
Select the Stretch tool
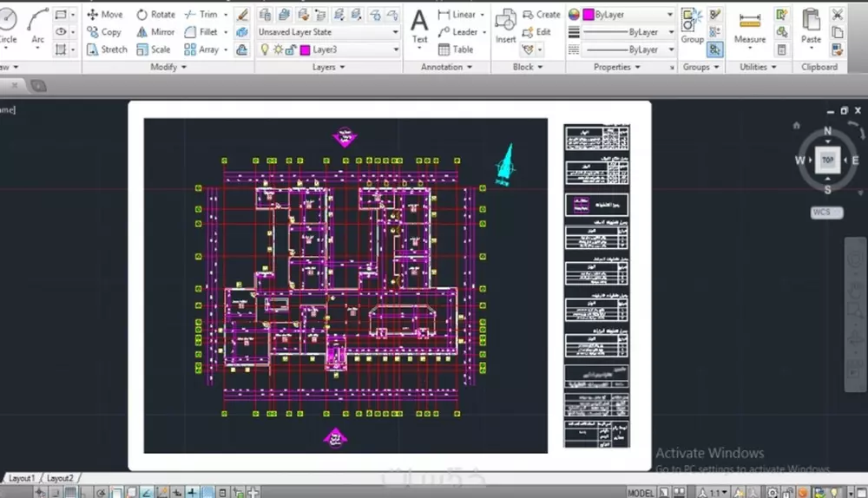point(107,49)
